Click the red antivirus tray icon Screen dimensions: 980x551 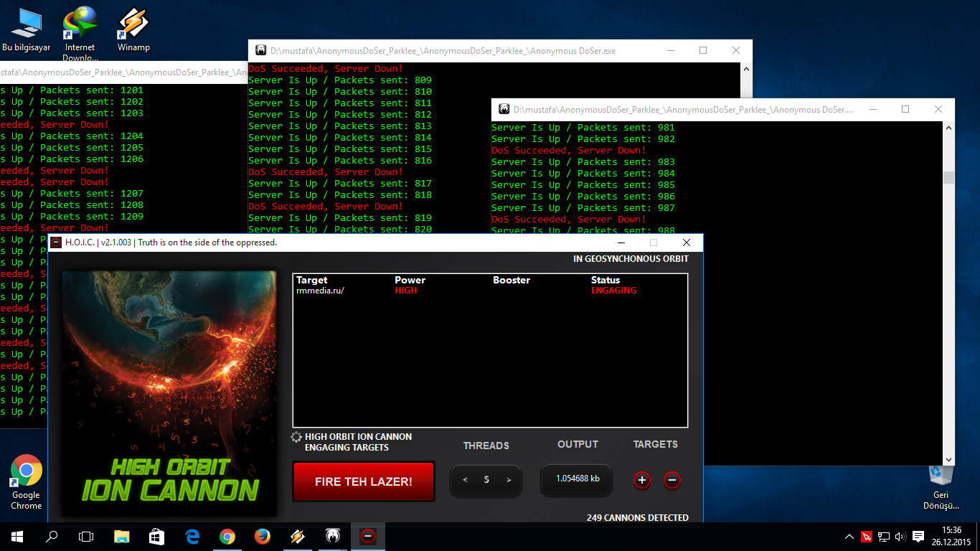click(x=867, y=537)
